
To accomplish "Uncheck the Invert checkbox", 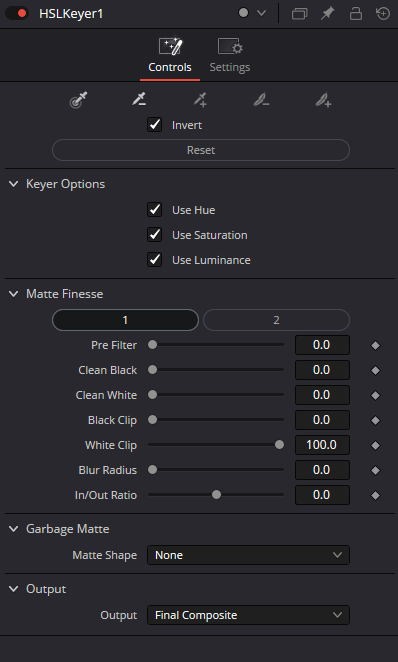I will point(154,125).
